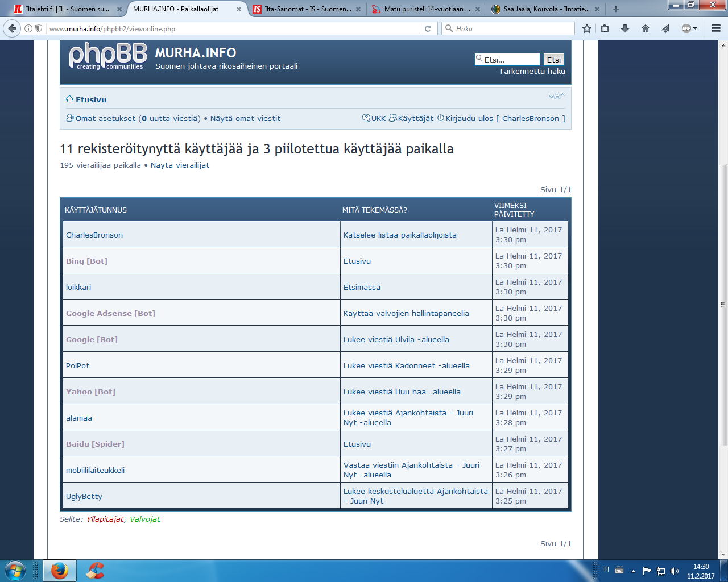Click the Haku browser search field
728x582 pixels.
point(508,28)
